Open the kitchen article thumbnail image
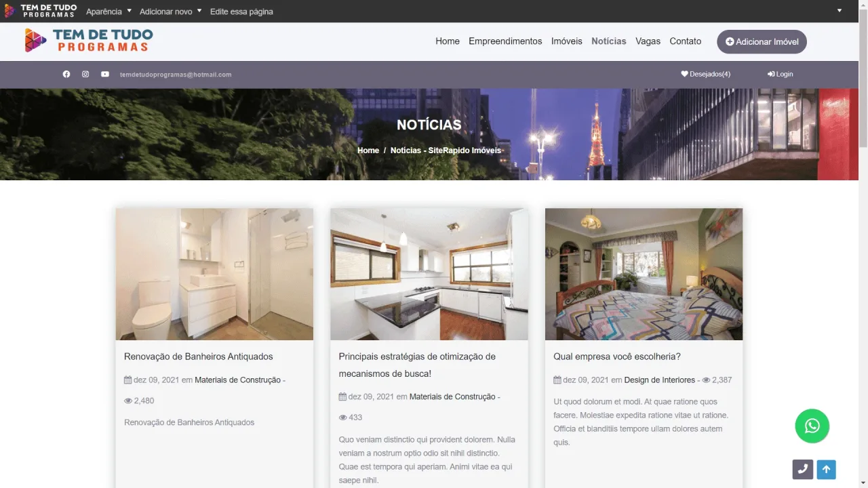The width and height of the screenshot is (868, 488). tap(429, 274)
